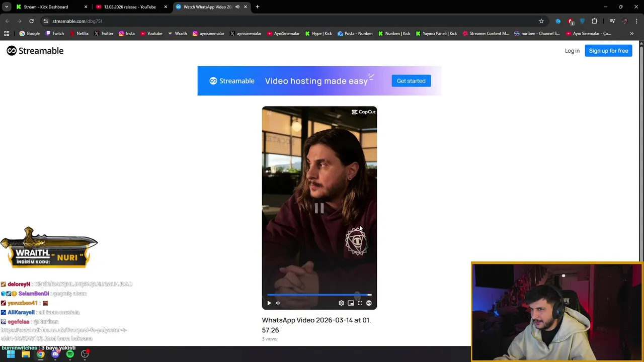644x362 pixels.
Task: Open Youtube bookmark
Action: tap(151, 34)
